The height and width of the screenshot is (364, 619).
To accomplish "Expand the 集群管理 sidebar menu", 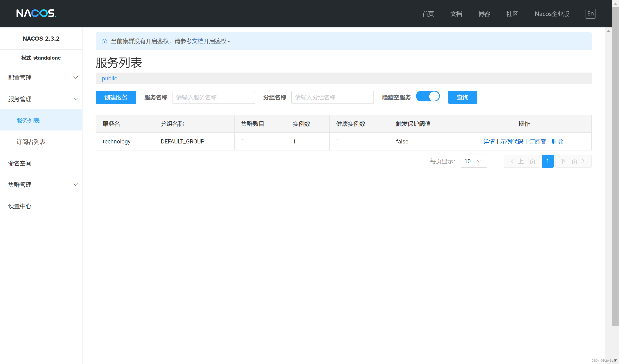I will pos(41,185).
